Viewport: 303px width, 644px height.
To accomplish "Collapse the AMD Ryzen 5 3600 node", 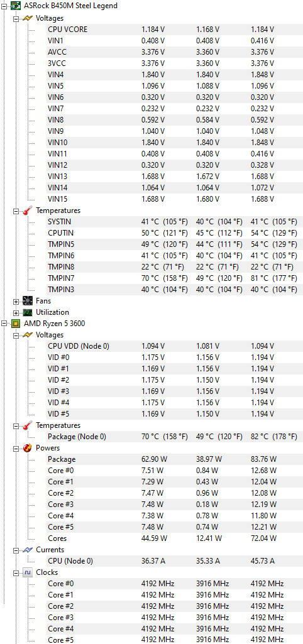I will [4, 323].
